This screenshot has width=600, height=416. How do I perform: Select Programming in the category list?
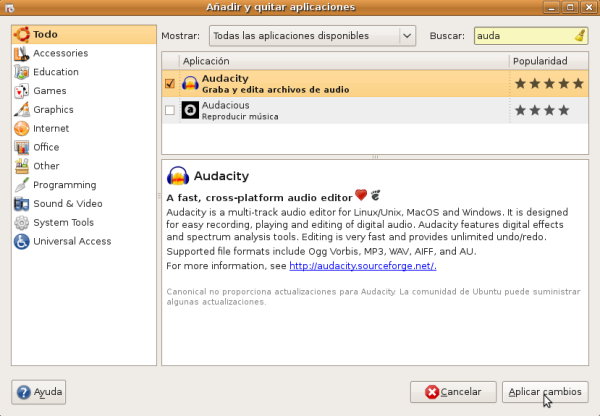[x=64, y=185]
